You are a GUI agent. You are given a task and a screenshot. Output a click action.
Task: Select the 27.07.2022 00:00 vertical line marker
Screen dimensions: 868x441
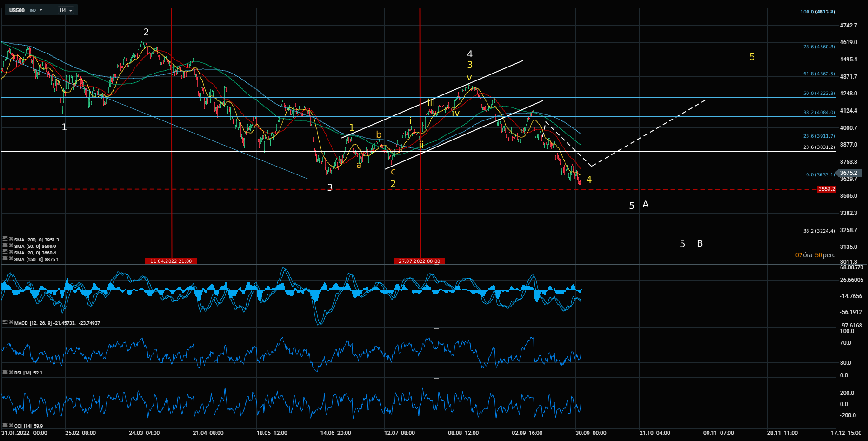[419, 261]
